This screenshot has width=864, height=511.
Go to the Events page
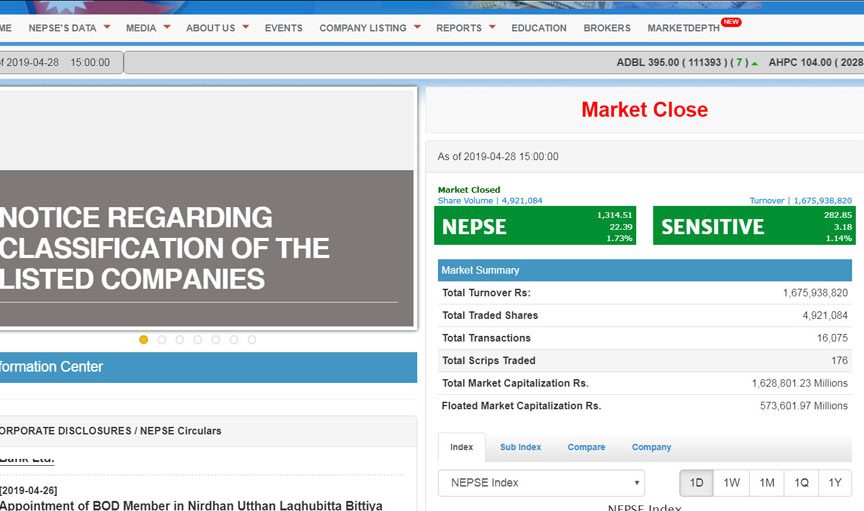point(283,28)
